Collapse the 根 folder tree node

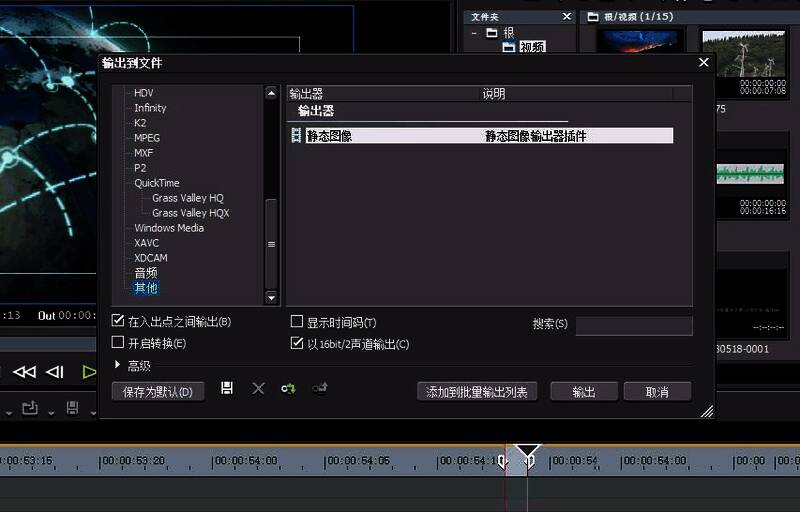[x=474, y=33]
